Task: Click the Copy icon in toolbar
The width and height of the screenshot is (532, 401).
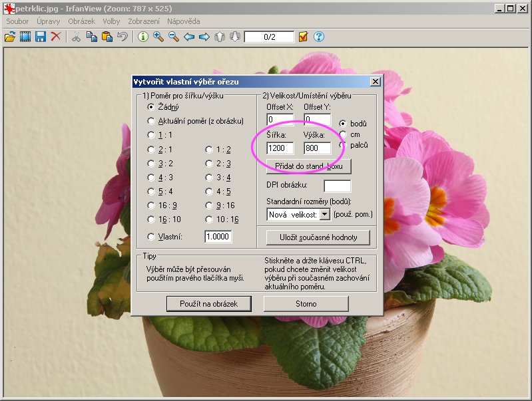Action: 92,37
